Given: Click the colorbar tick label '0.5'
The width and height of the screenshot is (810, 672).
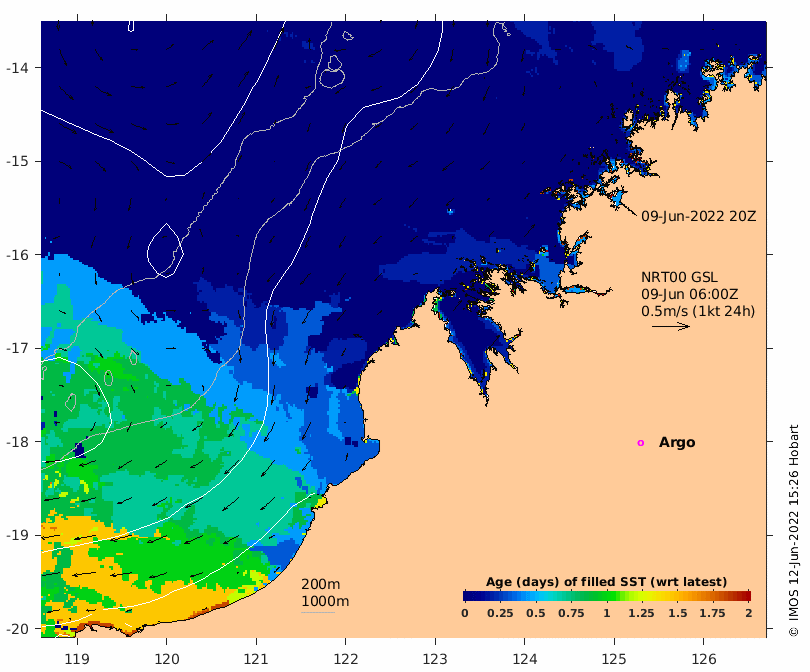Looking at the screenshot, I should tap(536, 613).
